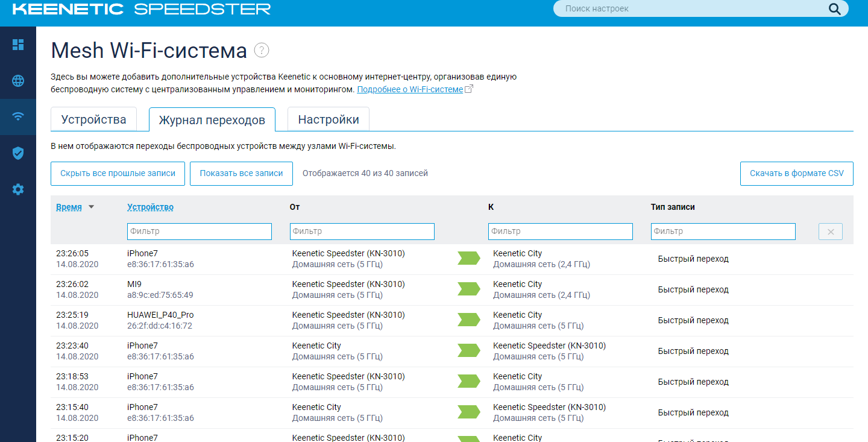Click Скрыть все прошлые записи button
Image resolution: width=868 pixels, height=442 pixels.
118,174
